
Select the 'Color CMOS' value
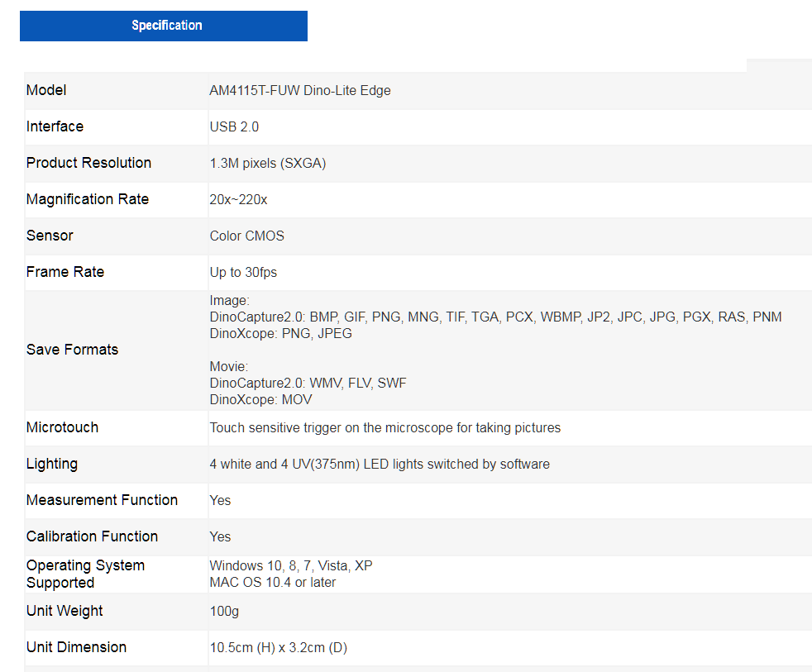(x=247, y=236)
